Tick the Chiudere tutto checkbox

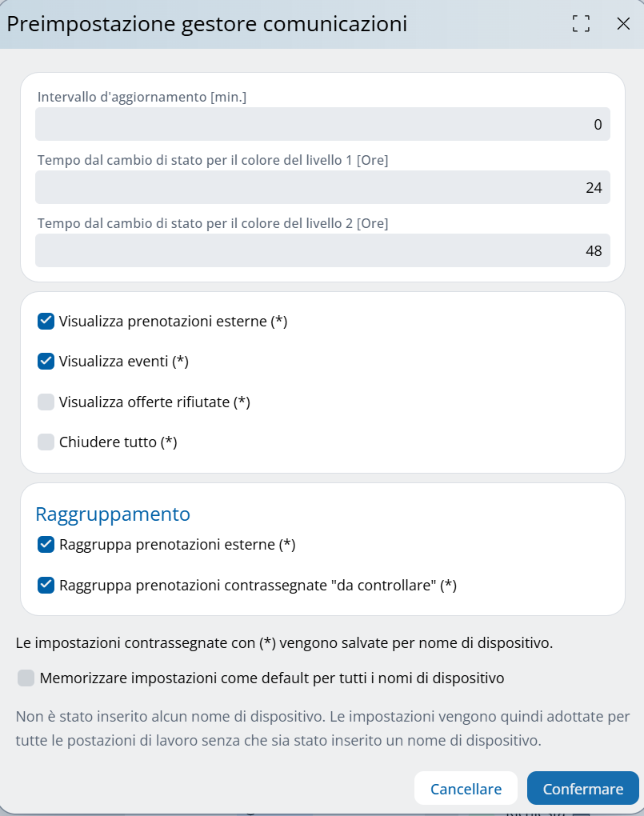(x=46, y=442)
